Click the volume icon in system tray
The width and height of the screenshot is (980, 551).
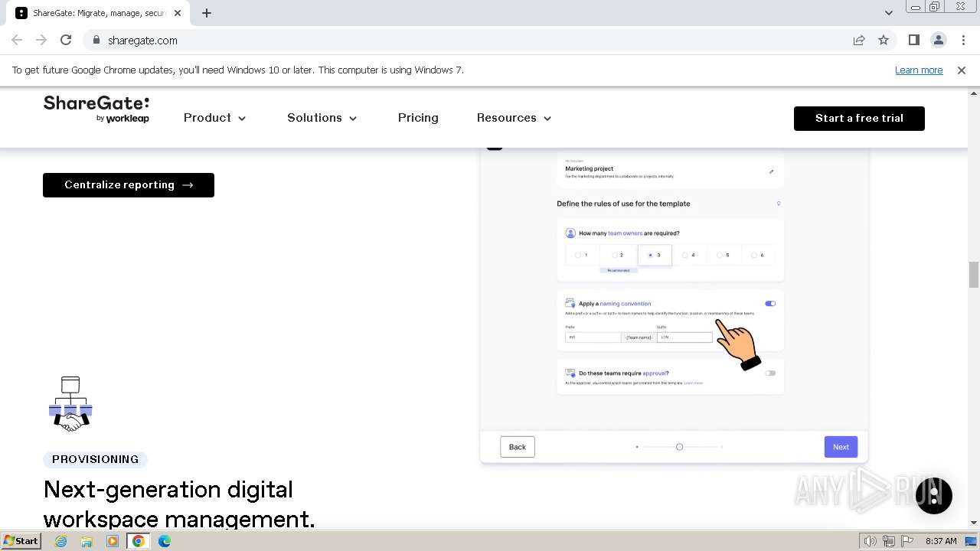tap(871, 541)
